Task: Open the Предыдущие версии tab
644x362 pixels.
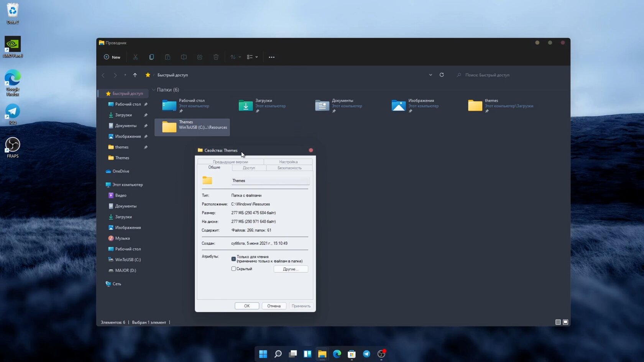Action: point(230,162)
